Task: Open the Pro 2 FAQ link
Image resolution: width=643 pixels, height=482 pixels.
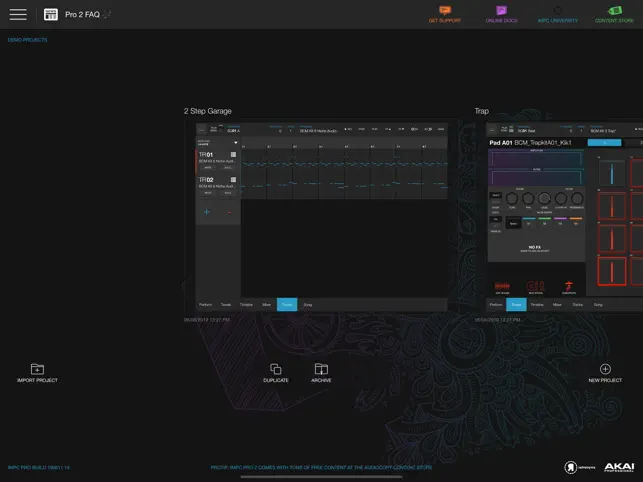Action: pos(82,14)
